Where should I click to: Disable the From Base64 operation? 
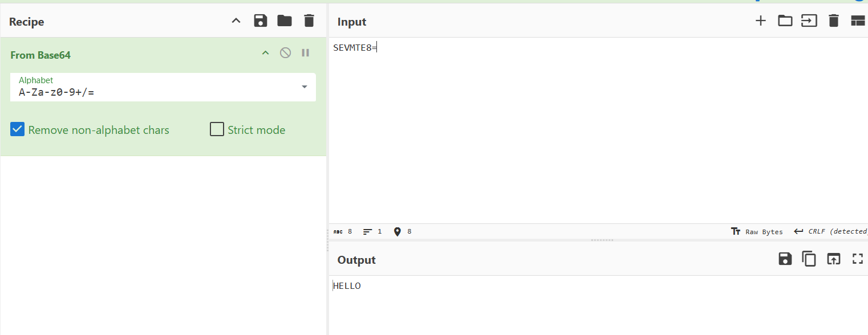point(285,53)
